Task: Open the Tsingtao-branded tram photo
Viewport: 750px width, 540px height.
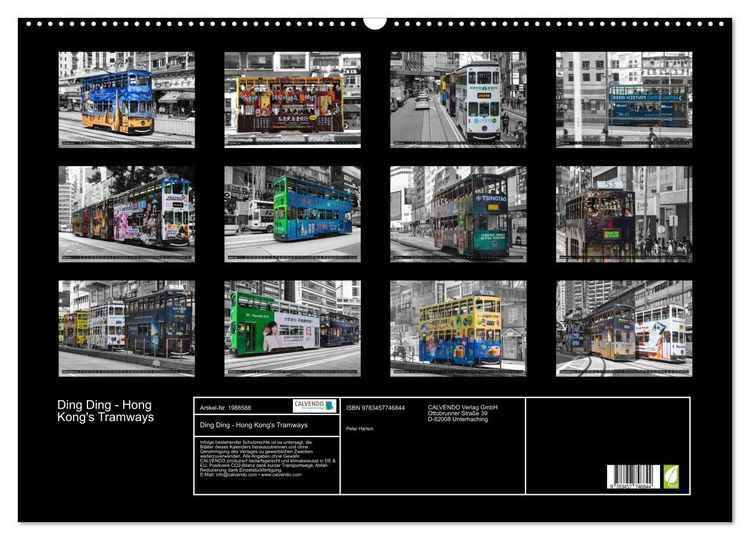Action: click(458, 214)
